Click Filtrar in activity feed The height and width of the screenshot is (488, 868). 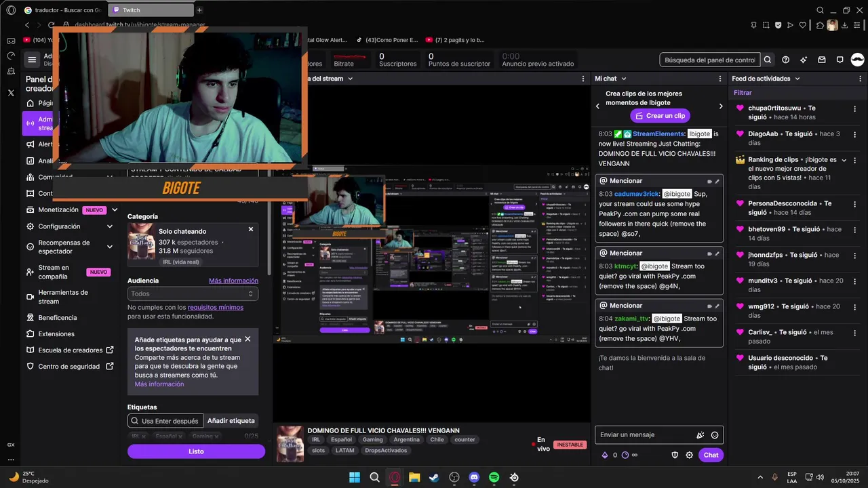point(743,93)
